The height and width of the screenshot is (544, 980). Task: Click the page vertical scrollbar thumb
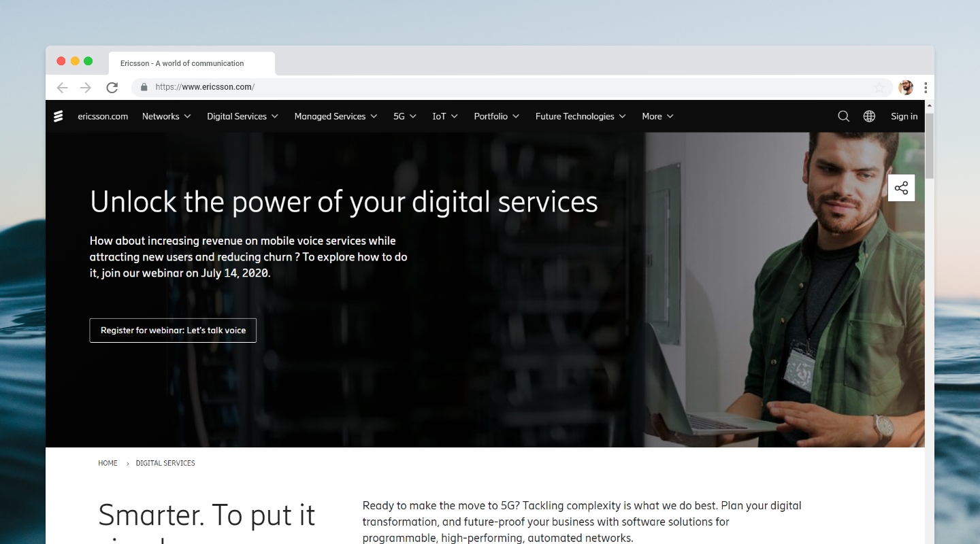(x=930, y=146)
